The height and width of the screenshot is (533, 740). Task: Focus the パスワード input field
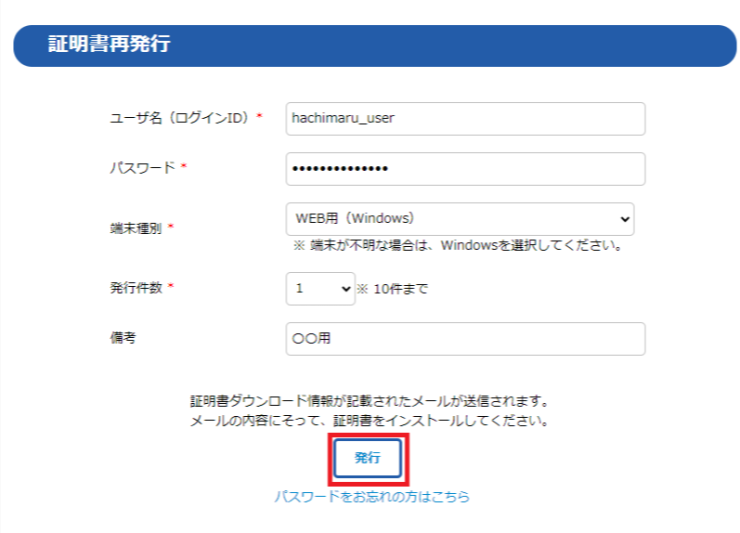[465, 169]
